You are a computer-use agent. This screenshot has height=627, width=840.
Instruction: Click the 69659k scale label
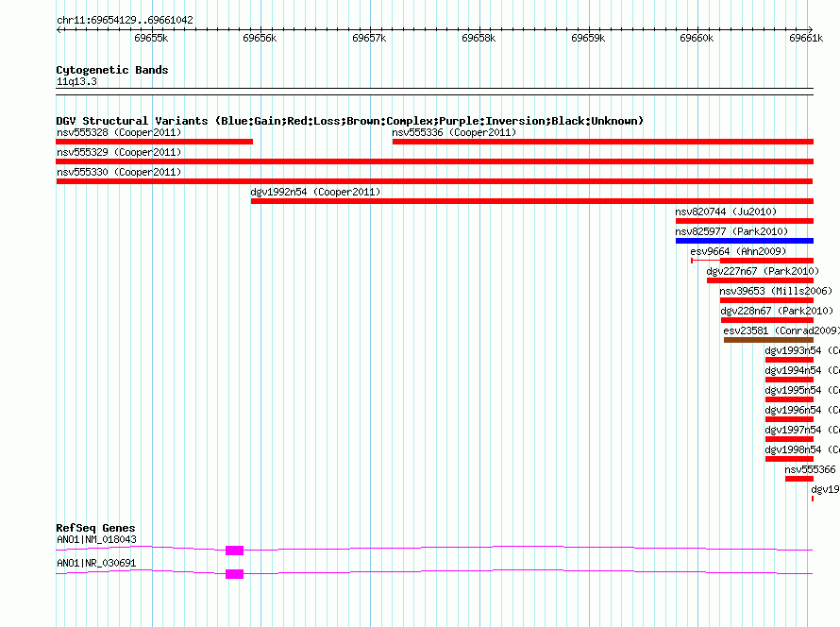(588, 38)
